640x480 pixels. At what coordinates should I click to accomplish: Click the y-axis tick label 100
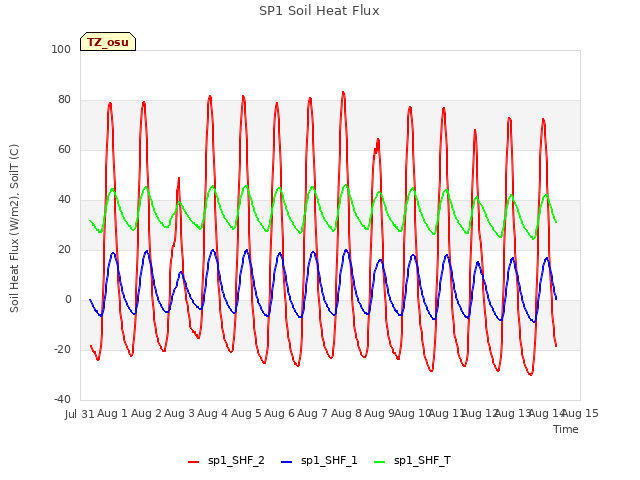pyautogui.click(x=61, y=49)
